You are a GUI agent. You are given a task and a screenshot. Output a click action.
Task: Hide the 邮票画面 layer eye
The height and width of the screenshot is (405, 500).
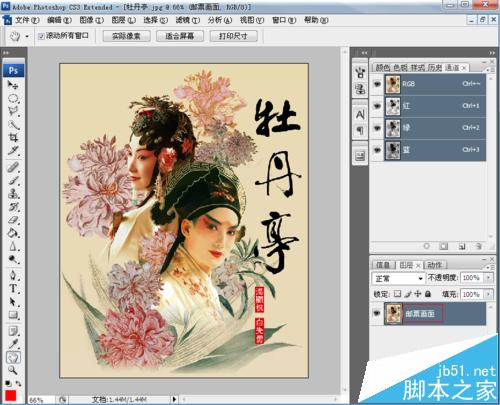377,313
